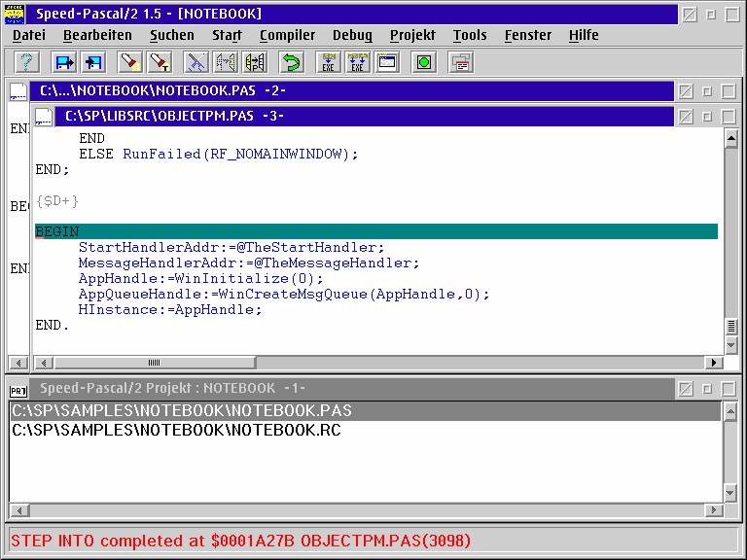Image resolution: width=747 pixels, height=560 pixels.
Task: Open the Speed-Pascal application system menu icon
Action: [15, 14]
